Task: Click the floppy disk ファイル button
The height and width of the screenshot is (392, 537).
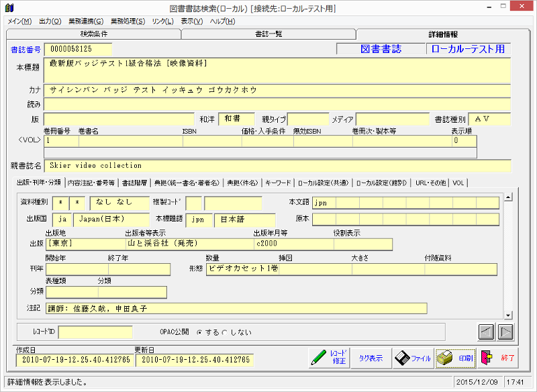Action: (x=413, y=358)
